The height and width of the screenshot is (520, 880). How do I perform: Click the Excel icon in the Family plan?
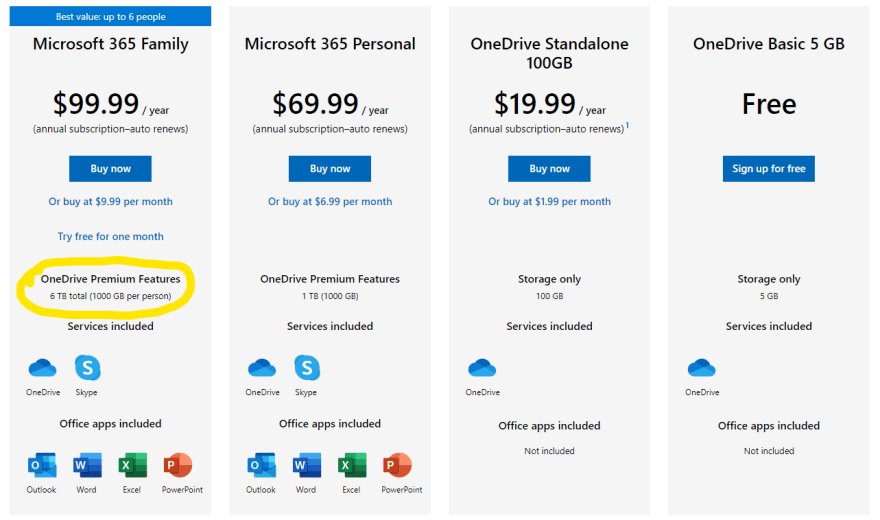coord(132,466)
